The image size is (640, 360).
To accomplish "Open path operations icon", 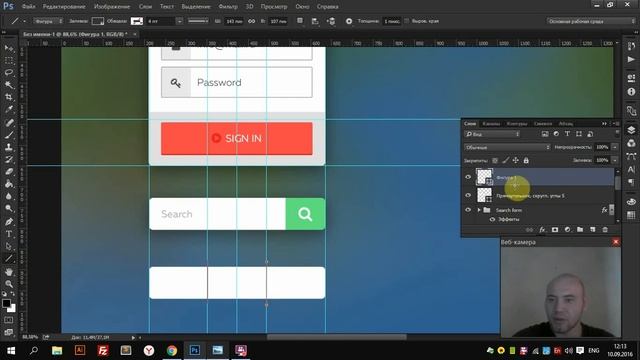I will tap(300, 21).
